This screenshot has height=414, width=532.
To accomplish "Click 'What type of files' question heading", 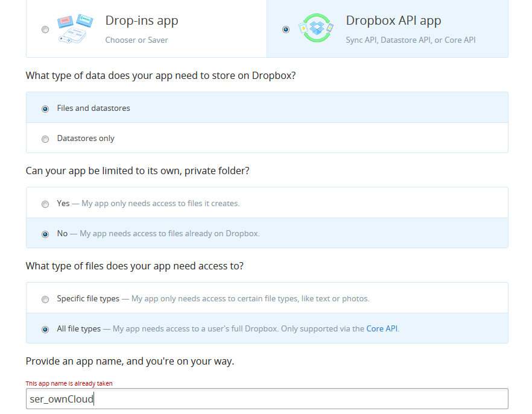I will pos(135,266).
